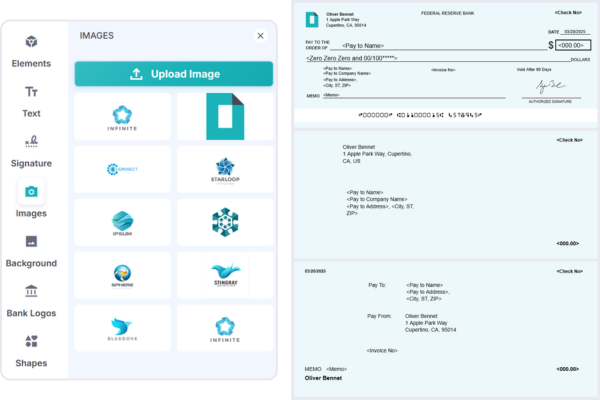Click the Oliver Bennet stub address block
The image size is (600, 400).
377,154
